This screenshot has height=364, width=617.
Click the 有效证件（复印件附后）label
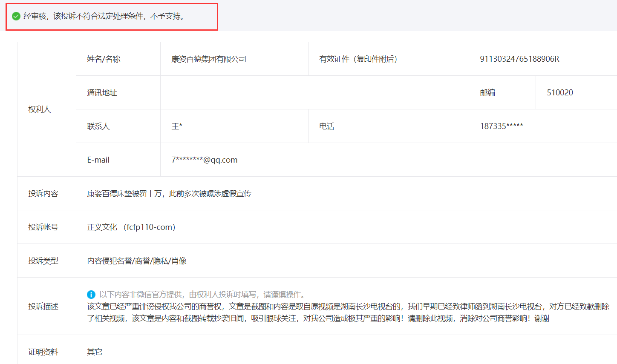click(x=358, y=59)
